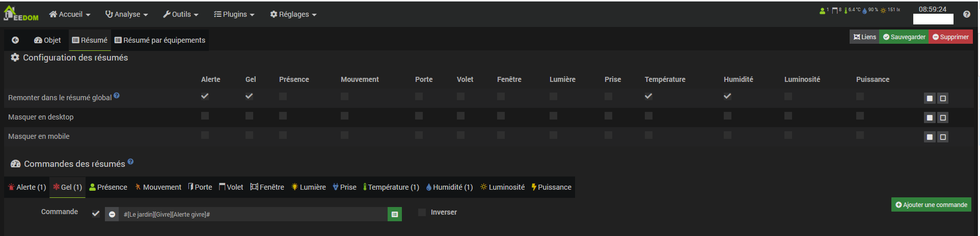Switch to the Fenêtre commands tab
The height and width of the screenshot is (236, 980).
tap(267, 187)
